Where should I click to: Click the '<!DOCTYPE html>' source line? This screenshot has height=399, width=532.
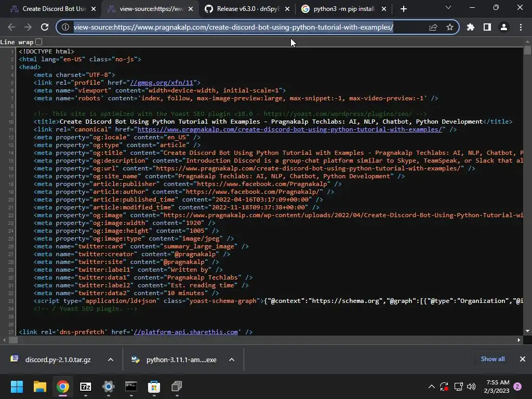click(46, 51)
